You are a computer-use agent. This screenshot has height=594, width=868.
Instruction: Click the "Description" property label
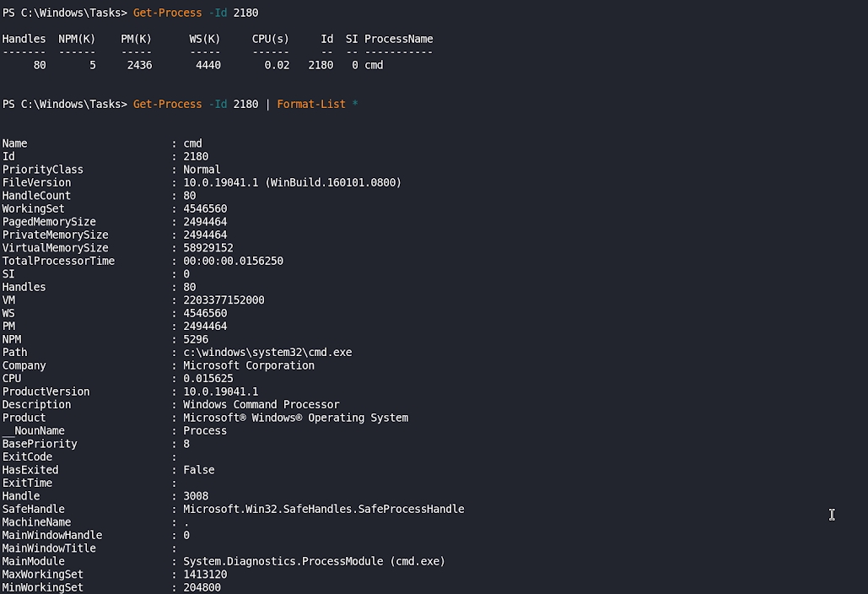(36, 405)
